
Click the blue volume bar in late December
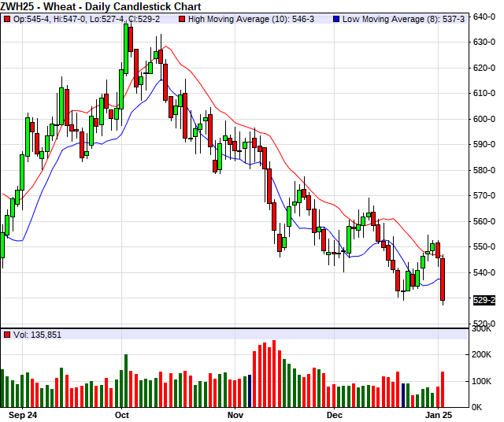[x=405, y=394]
